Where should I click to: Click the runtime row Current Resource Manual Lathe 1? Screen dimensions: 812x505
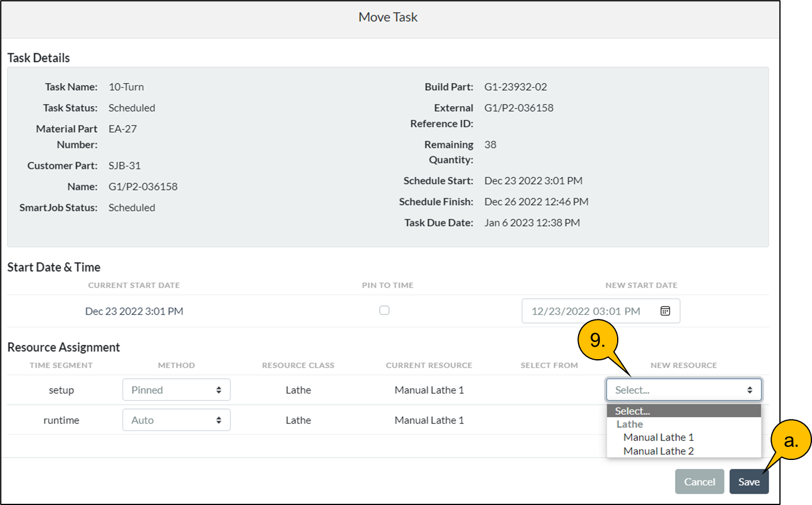pos(429,420)
